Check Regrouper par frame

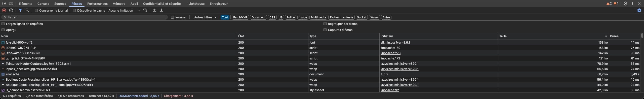325,24
